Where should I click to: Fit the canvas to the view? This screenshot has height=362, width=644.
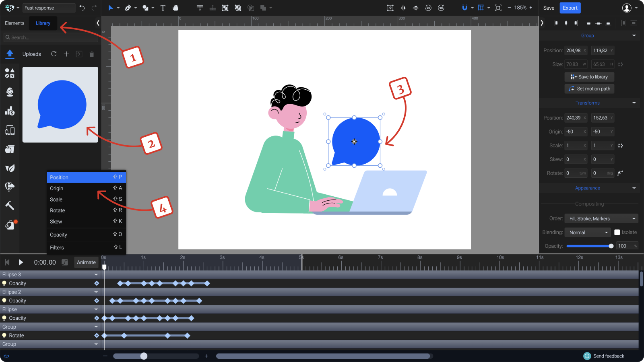[x=498, y=8]
